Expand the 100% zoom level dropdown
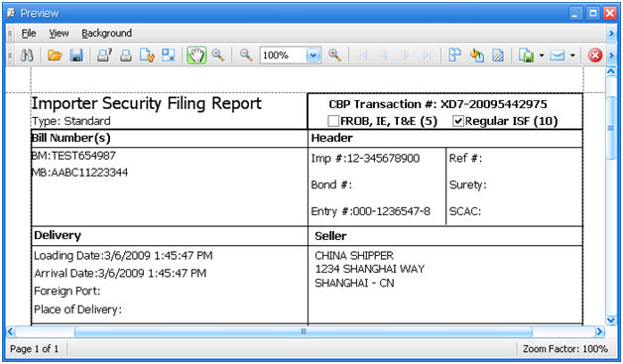Screen dimensions: 623x364 point(313,56)
